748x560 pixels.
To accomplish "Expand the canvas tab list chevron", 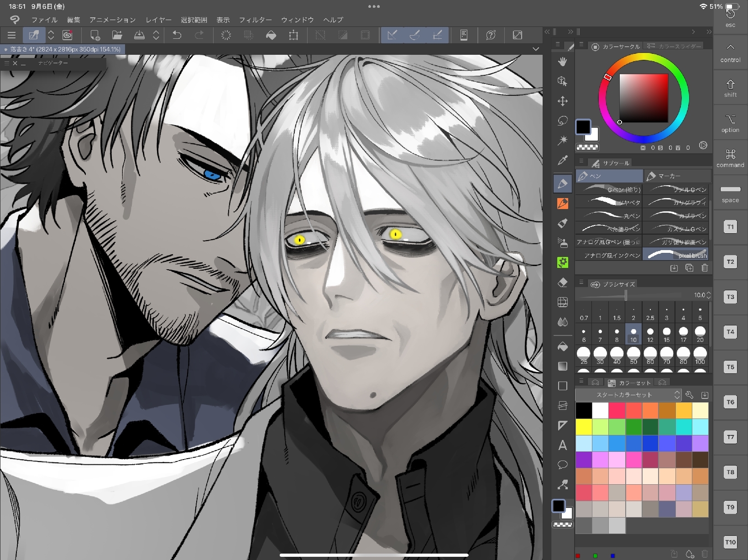I will (x=536, y=49).
